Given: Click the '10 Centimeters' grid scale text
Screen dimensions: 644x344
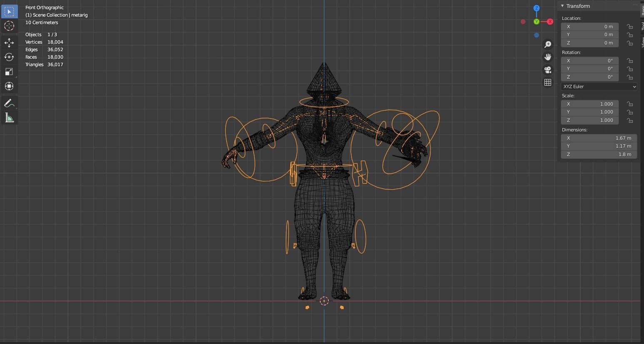Looking at the screenshot, I should (42, 22).
